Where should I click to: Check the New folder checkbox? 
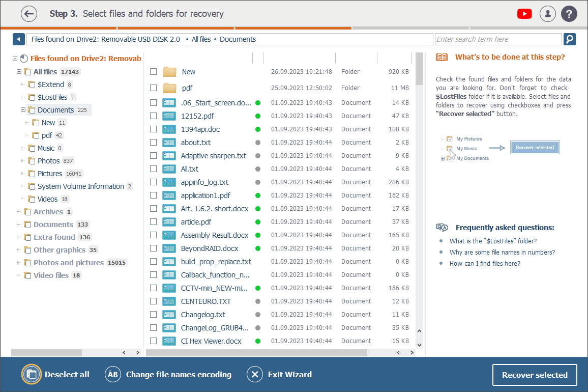coord(154,72)
